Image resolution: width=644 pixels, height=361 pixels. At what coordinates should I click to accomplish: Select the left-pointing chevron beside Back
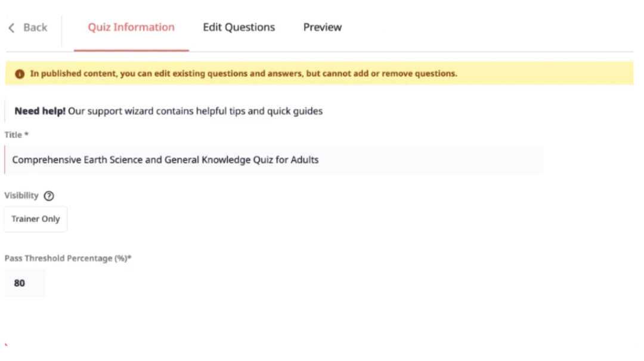(10, 27)
